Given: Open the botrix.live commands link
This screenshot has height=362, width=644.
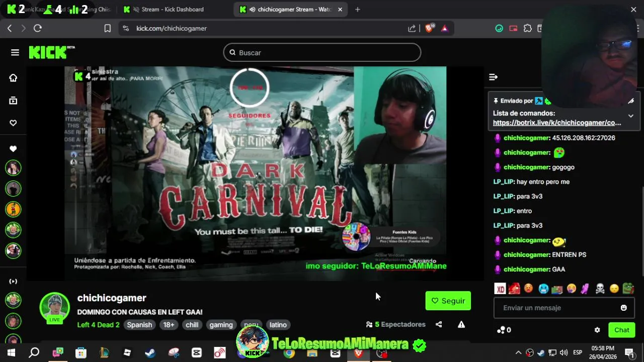Looking at the screenshot, I should [557, 123].
